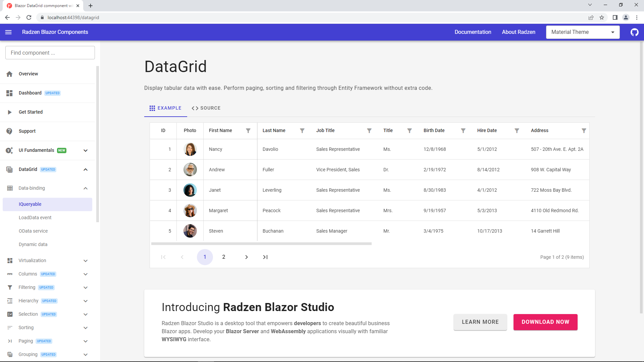
Task: Switch to the Source tab
Action: pos(206,108)
